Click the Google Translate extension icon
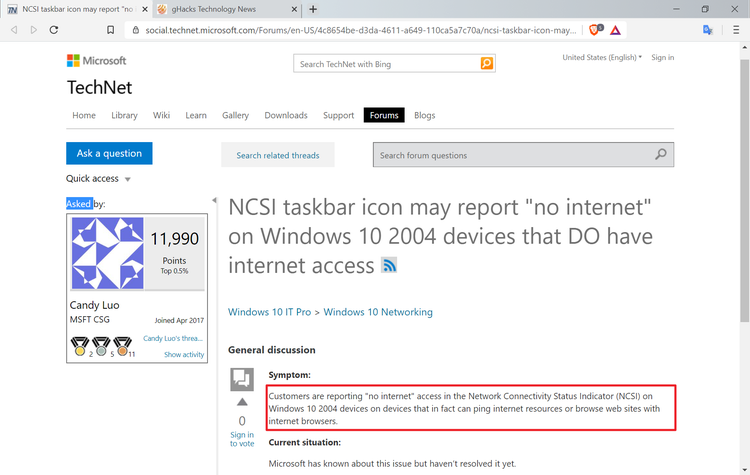This screenshot has width=750, height=475. coord(707,30)
